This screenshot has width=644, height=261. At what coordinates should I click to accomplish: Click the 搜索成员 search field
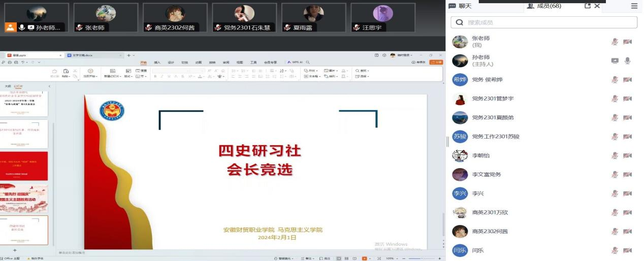pyautogui.click(x=543, y=22)
